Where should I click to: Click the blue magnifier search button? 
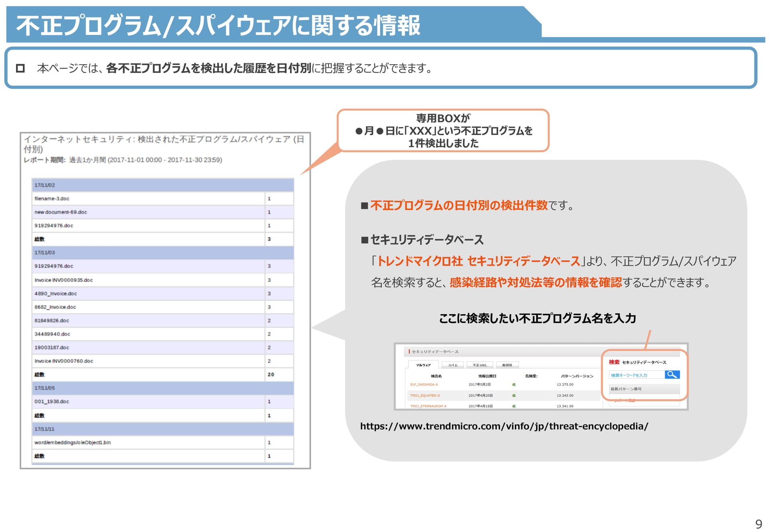pos(672,374)
